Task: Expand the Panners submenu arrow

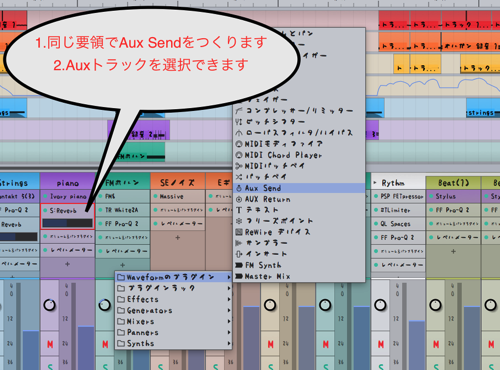Action: 229,332
